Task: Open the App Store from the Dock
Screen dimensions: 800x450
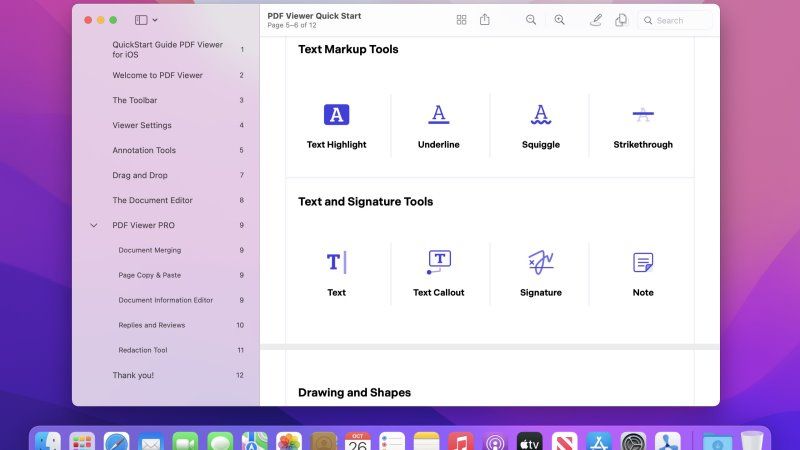Action: pyautogui.click(x=598, y=442)
